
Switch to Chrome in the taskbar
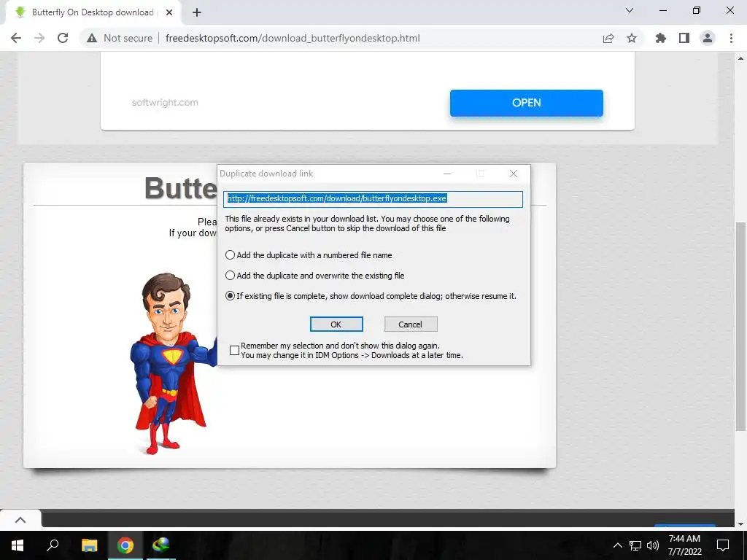coord(125,545)
